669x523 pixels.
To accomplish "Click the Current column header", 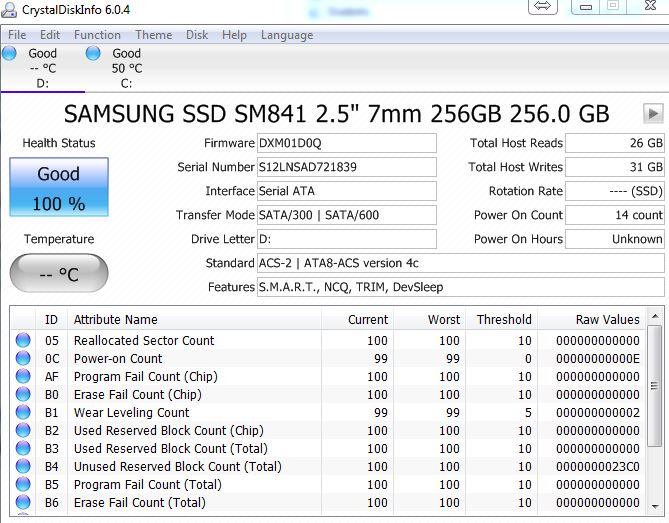I will (x=358, y=319).
